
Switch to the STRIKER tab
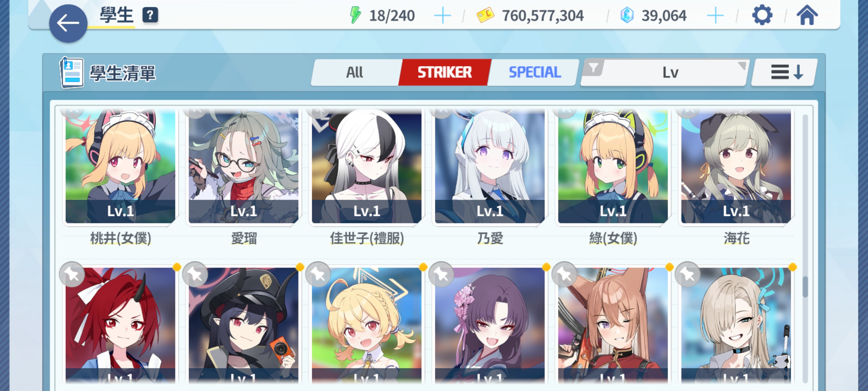click(445, 72)
